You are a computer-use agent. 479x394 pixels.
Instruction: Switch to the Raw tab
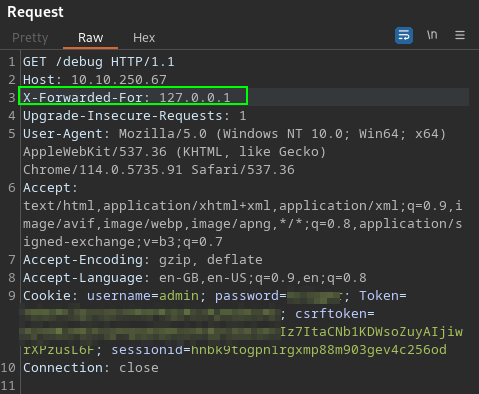tap(90, 38)
